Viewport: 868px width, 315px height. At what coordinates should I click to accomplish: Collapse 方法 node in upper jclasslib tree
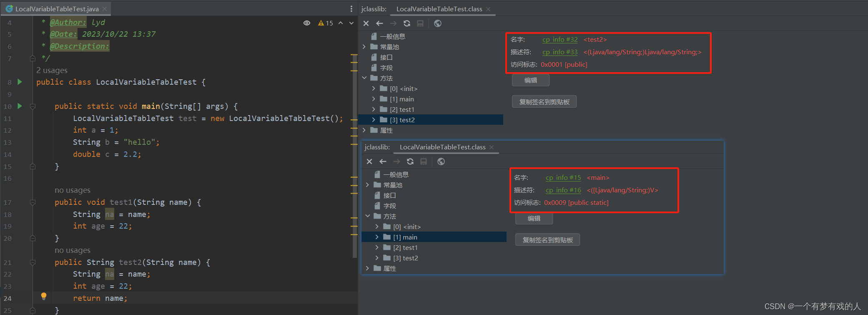point(364,78)
